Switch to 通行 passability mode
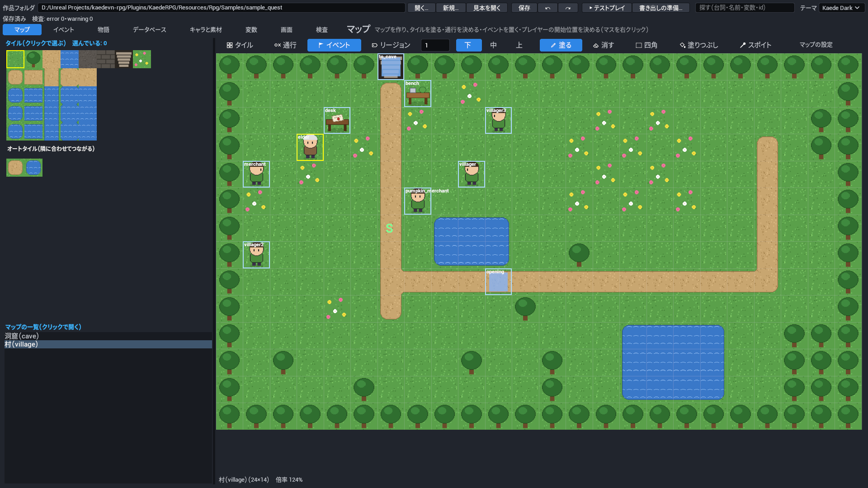Image resolution: width=868 pixels, height=488 pixels. pos(285,45)
